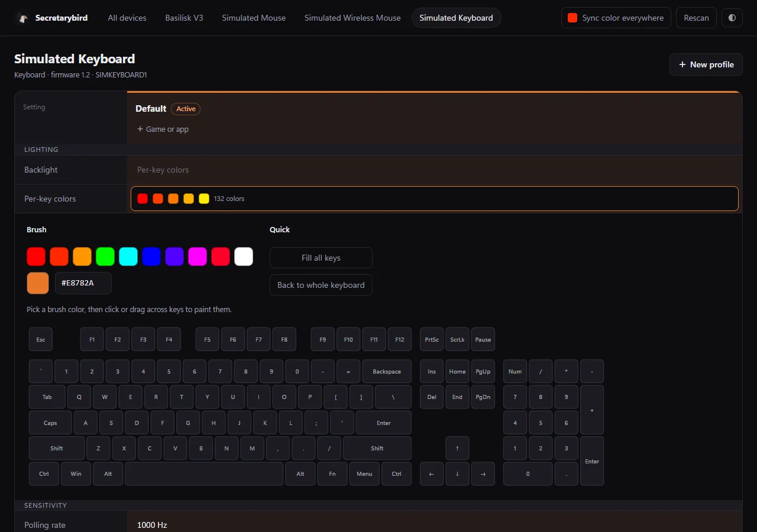Choose the white brush swatch
The width and height of the screenshot is (757, 532).
pyautogui.click(x=244, y=257)
